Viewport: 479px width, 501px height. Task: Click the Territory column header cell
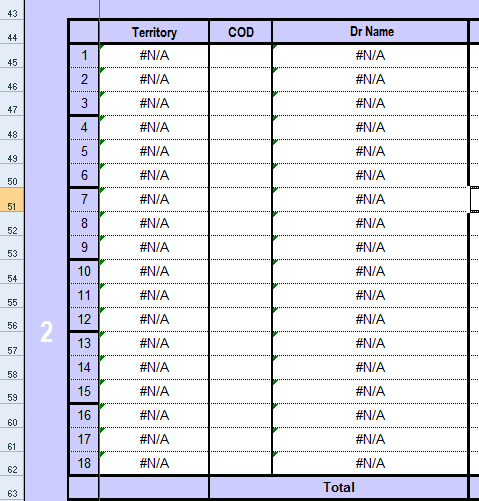tap(154, 32)
